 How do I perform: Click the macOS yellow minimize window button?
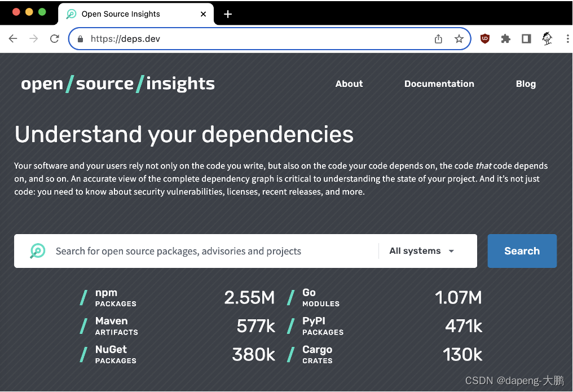(x=29, y=12)
